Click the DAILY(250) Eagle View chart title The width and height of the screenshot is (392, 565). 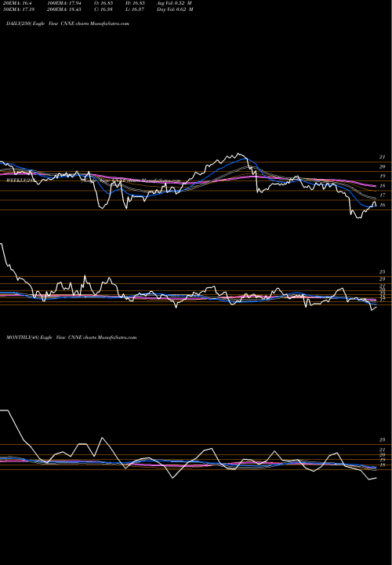point(67,24)
